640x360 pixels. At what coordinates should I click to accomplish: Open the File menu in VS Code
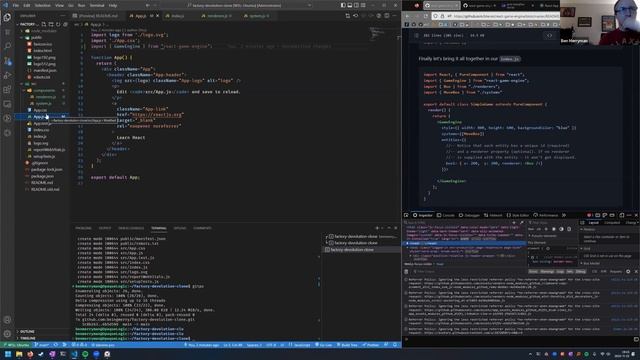point(16,5)
